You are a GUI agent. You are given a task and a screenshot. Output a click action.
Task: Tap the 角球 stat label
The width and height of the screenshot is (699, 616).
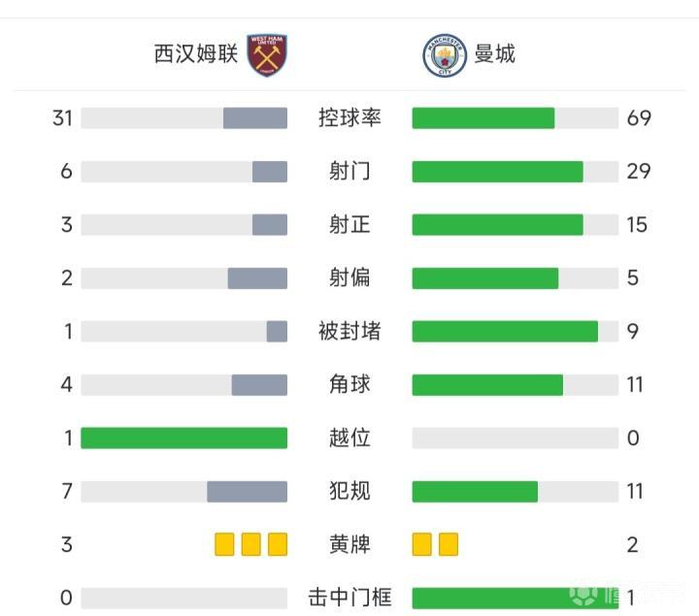(x=349, y=385)
